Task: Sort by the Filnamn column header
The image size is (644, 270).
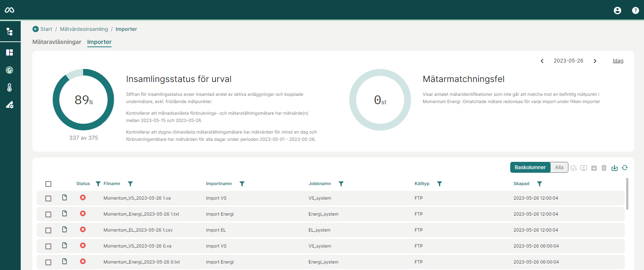Action: [112, 184]
